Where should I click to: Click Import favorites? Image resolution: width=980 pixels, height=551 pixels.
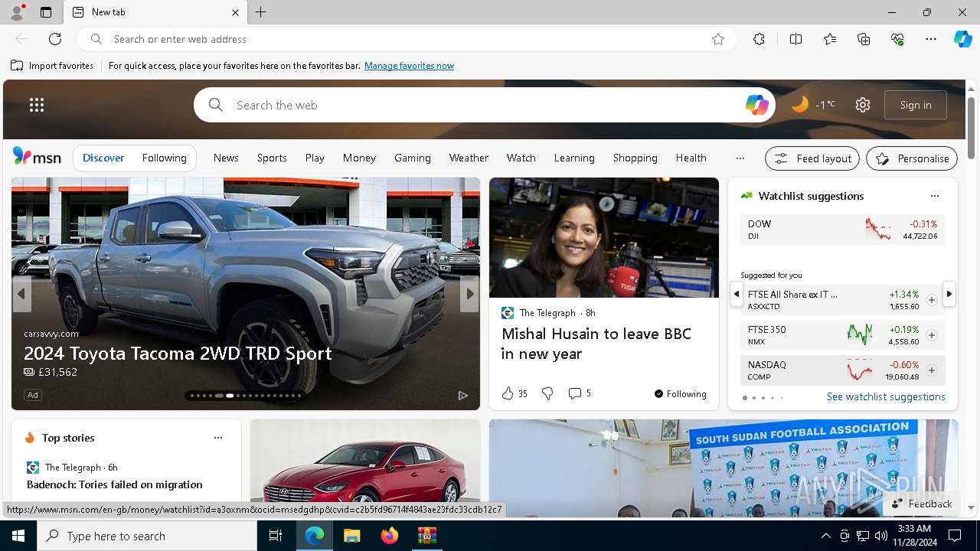tap(52, 66)
